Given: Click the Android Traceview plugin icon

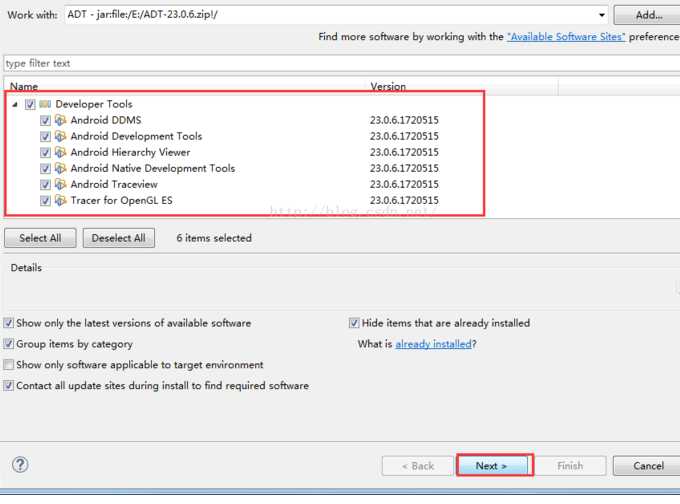Looking at the screenshot, I should 61,184.
